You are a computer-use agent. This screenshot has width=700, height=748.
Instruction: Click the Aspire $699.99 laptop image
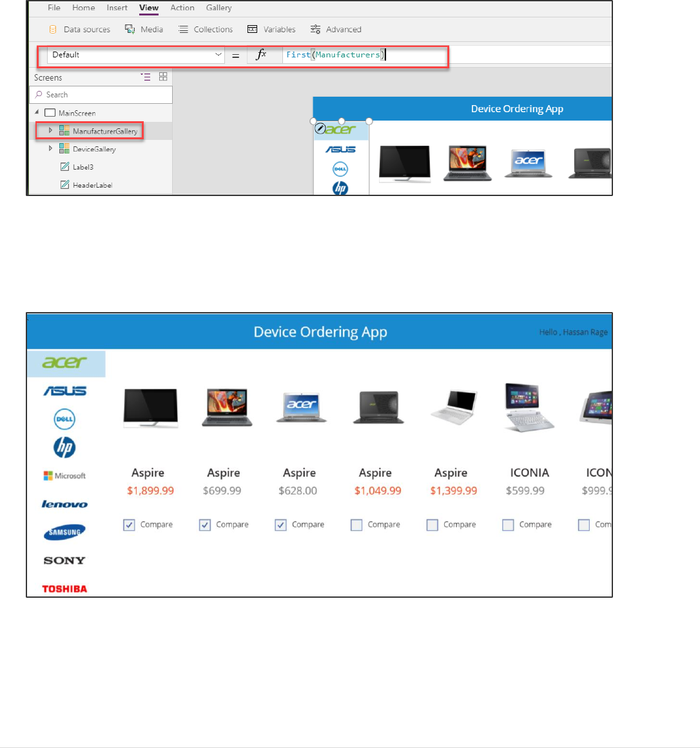click(227, 407)
